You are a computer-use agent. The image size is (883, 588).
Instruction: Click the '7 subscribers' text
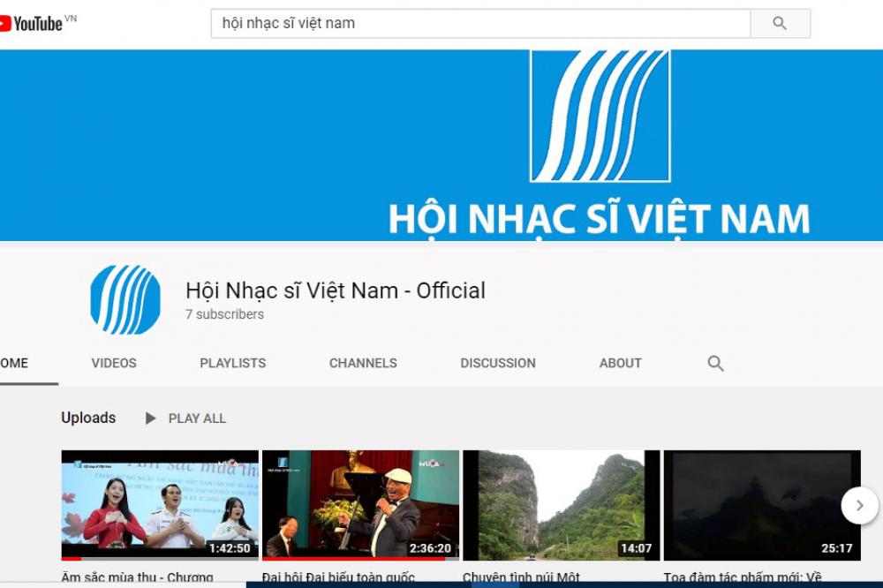(x=224, y=314)
